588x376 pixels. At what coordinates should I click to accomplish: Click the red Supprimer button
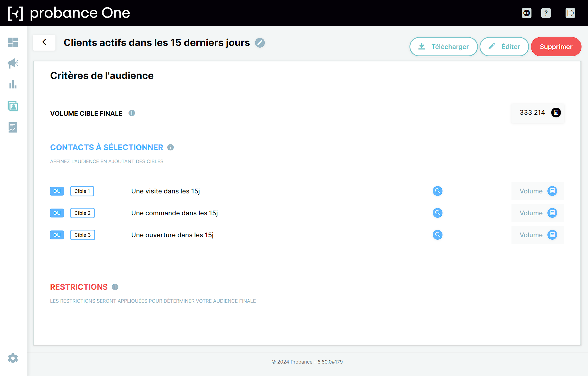556,47
